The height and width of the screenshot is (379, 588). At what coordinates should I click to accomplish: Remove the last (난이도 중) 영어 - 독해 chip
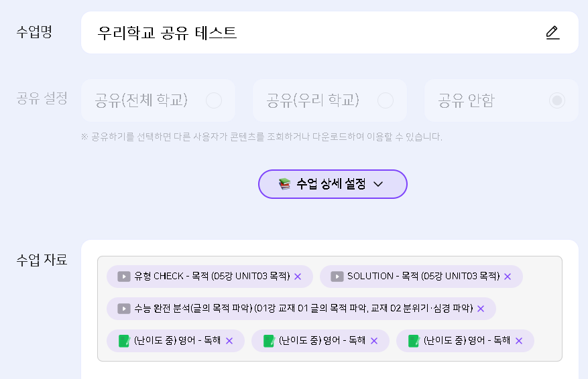(519, 341)
